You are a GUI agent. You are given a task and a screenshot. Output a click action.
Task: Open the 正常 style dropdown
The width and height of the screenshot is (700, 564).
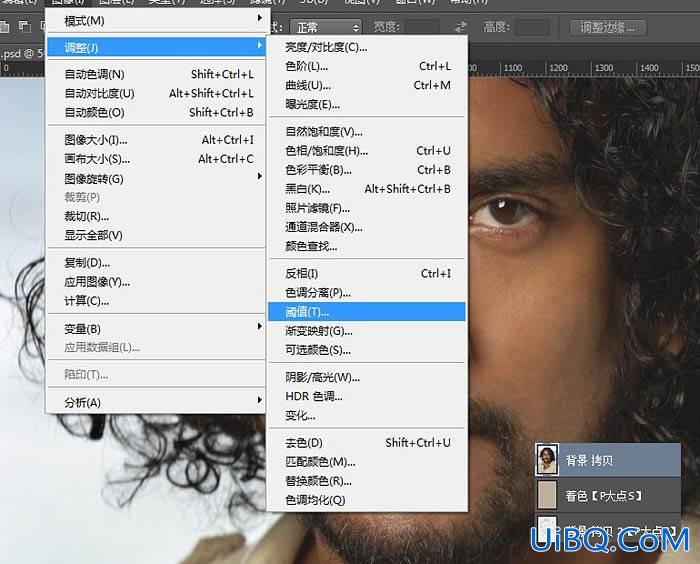326,27
